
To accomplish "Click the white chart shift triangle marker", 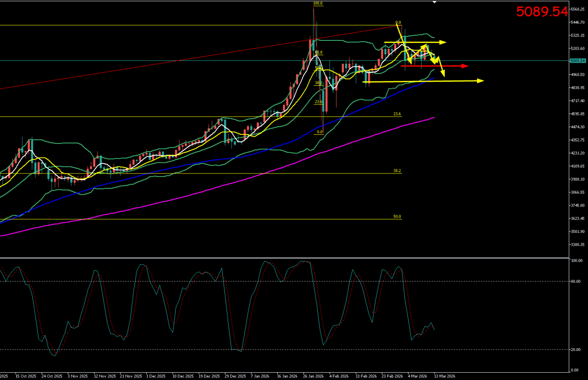I will [x=434, y=2].
